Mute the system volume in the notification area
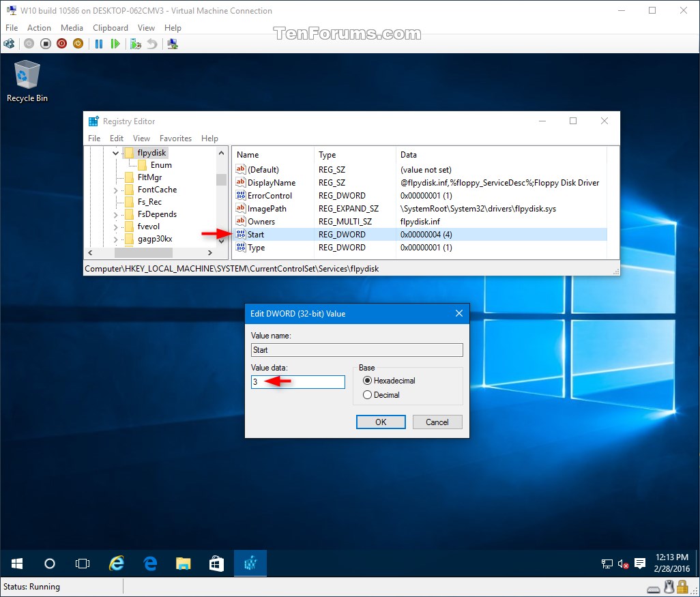The height and width of the screenshot is (597, 700). click(x=622, y=564)
